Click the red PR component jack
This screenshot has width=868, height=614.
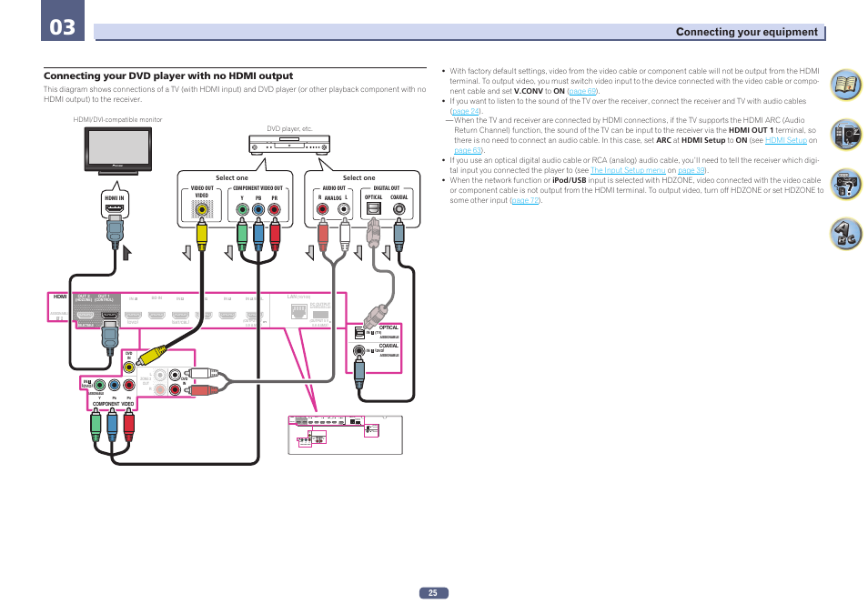[x=274, y=209]
